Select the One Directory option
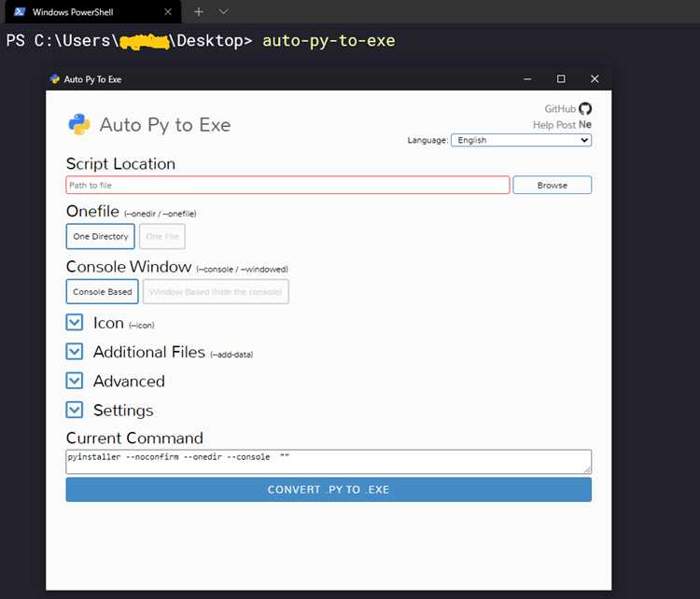Image resolution: width=700 pixels, height=599 pixels. pyautogui.click(x=101, y=236)
